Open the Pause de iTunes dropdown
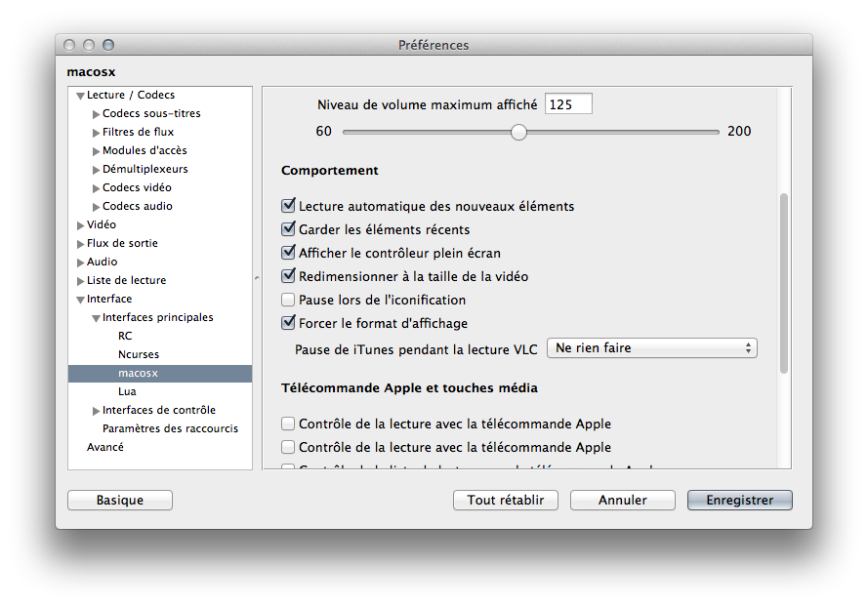868x606 pixels. [x=652, y=348]
